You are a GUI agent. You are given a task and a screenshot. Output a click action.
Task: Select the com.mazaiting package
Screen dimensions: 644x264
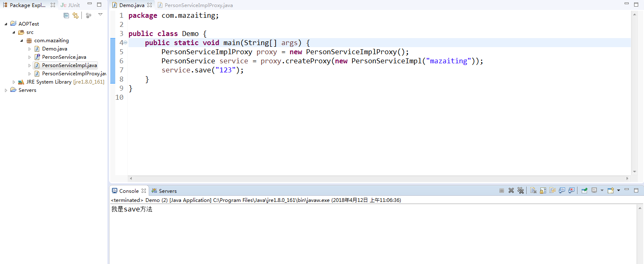tap(51, 41)
